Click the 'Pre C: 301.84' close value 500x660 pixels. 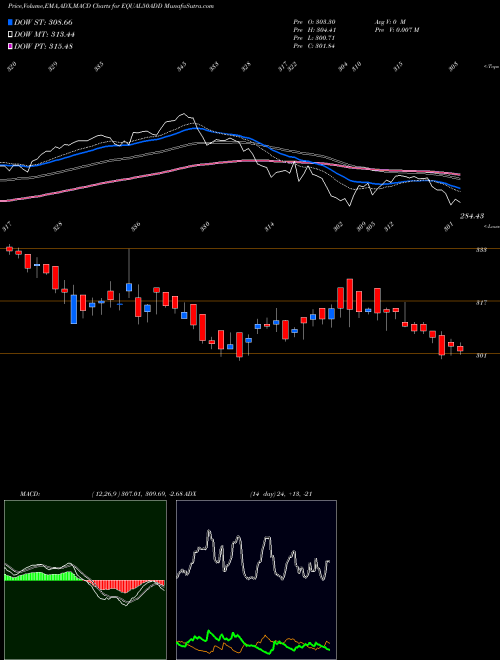[x=314, y=46]
